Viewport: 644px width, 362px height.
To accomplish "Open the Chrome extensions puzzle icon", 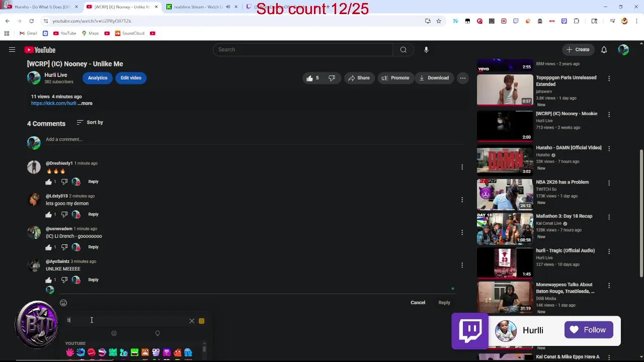I will click(576, 21).
